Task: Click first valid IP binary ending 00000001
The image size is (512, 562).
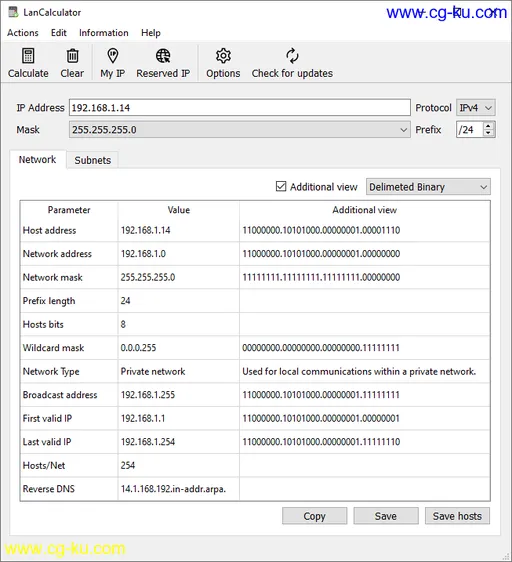Action: click(365, 418)
